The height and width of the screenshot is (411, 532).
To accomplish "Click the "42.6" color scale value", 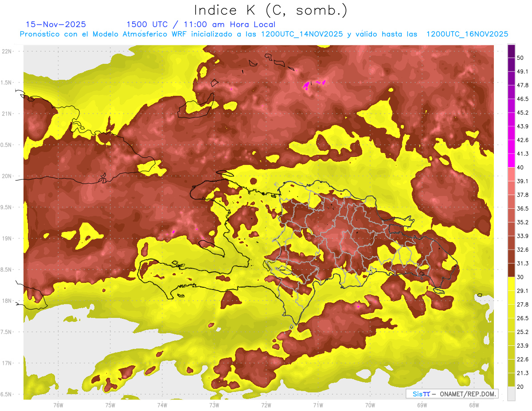I will click(x=523, y=140).
